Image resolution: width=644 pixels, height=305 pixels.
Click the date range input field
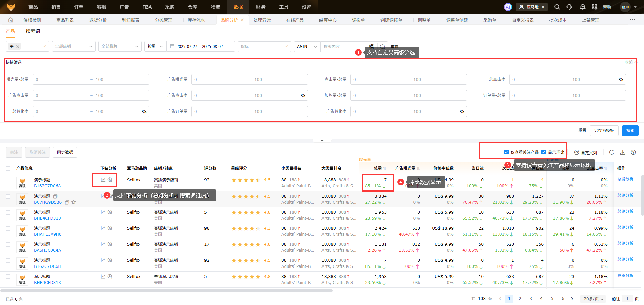(x=200, y=46)
